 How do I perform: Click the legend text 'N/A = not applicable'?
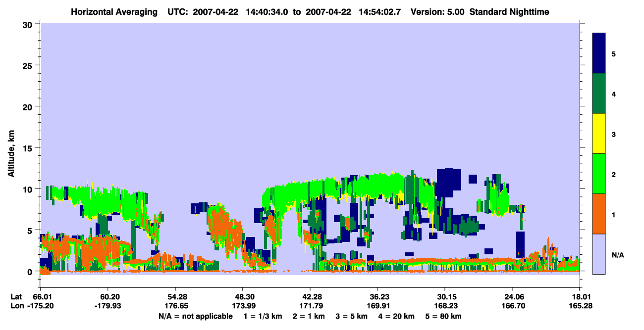pyautogui.click(x=196, y=316)
